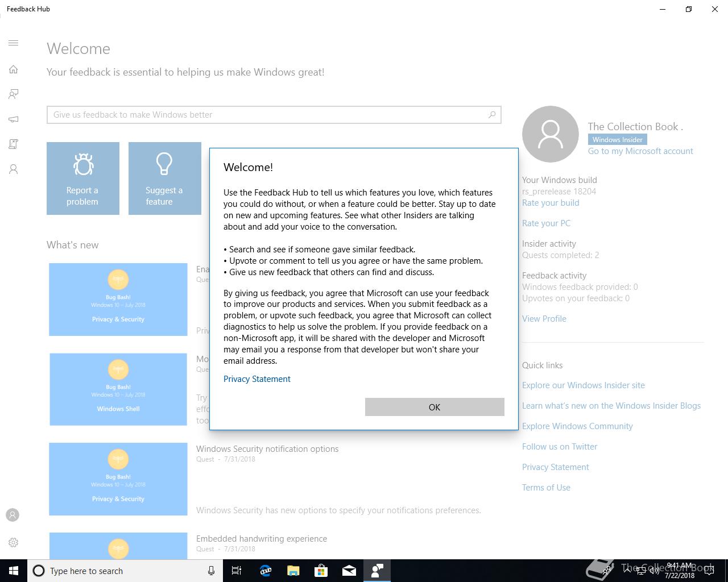Open Learn what's new on Insider Blogs link
Image resolution: width=728 pixels, height=582 pixels.
point(611,406)
